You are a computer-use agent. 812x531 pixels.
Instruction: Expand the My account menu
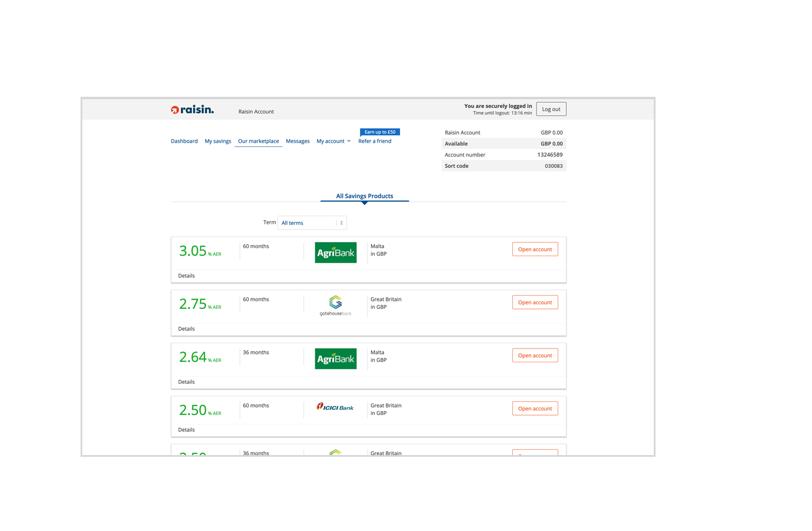[333, 141]
